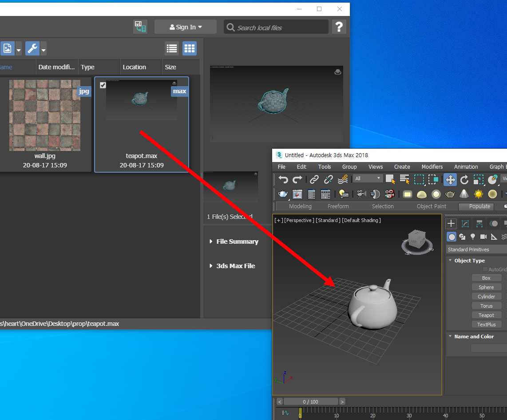Activate the Select and Scale tool
The width and height of the screenshot is (507, 420).
coord(479,179)
